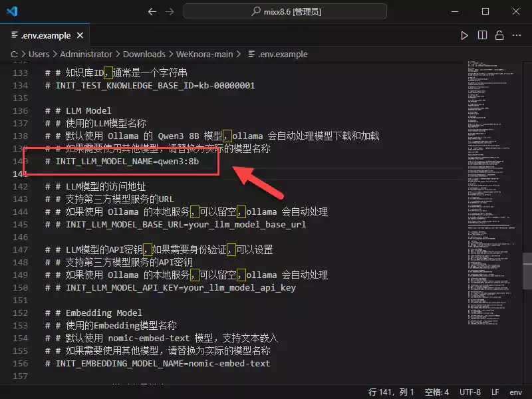Image resolution: width=532 pixels, height=399 pixels.
Task: Navigate back using the left arrow
Action: pos(152,11)
